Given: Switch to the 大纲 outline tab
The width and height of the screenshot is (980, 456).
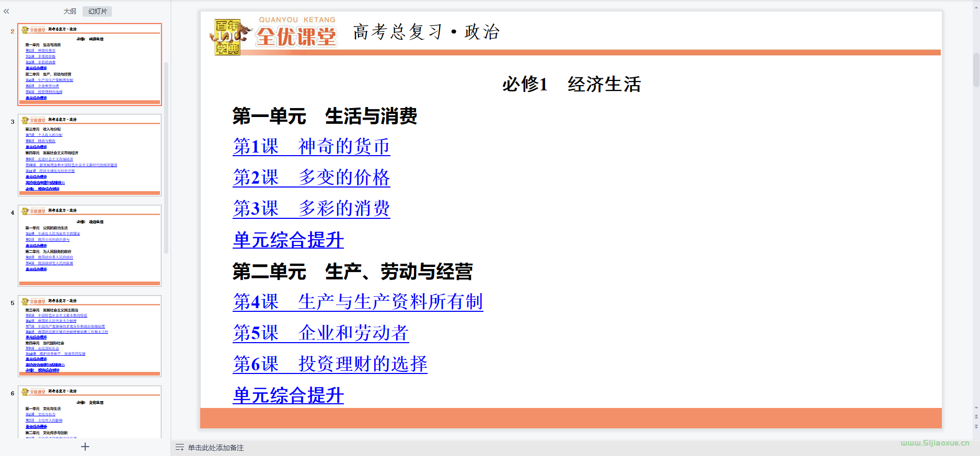Looking at the screenshot, I should click(x=70, y=11).
